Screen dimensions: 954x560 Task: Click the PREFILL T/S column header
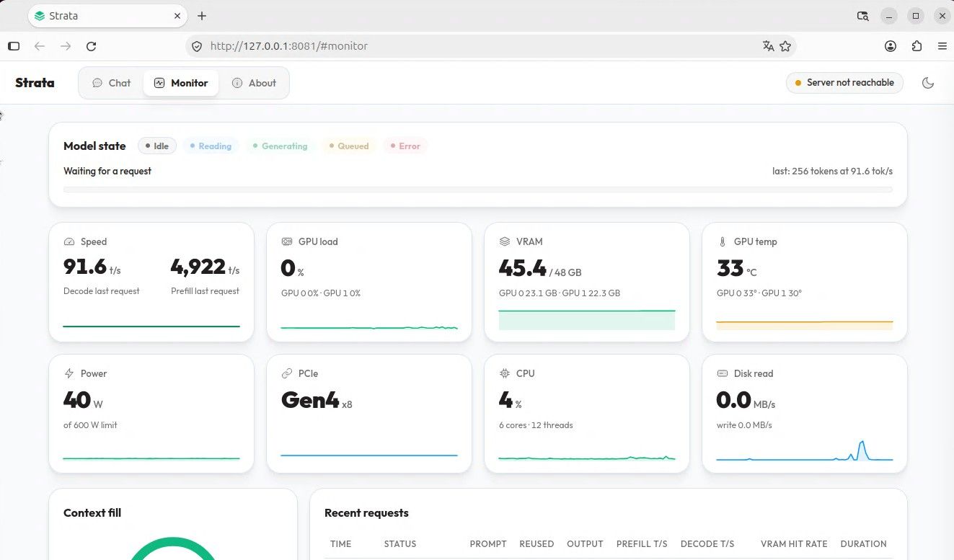pyautogui.click(x=642, y=544)
